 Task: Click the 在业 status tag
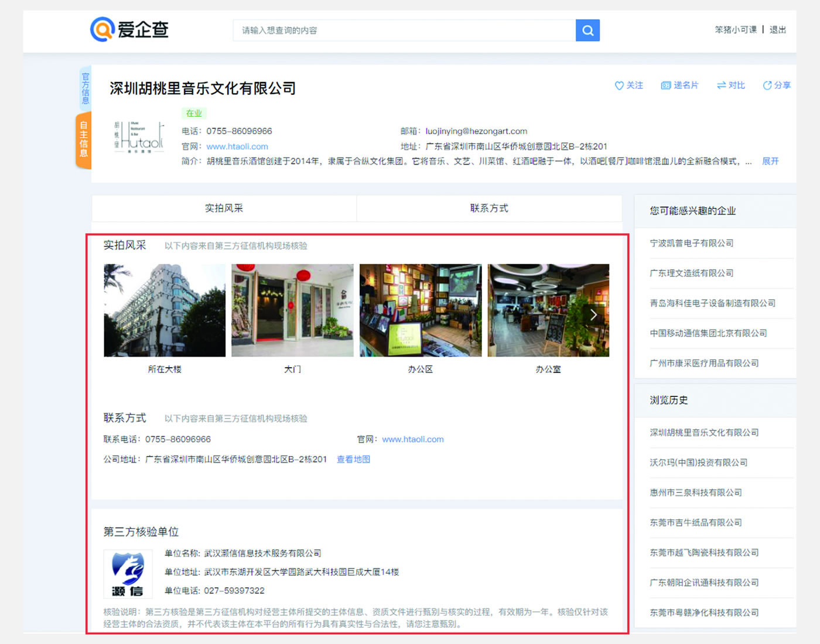(194, 114)
